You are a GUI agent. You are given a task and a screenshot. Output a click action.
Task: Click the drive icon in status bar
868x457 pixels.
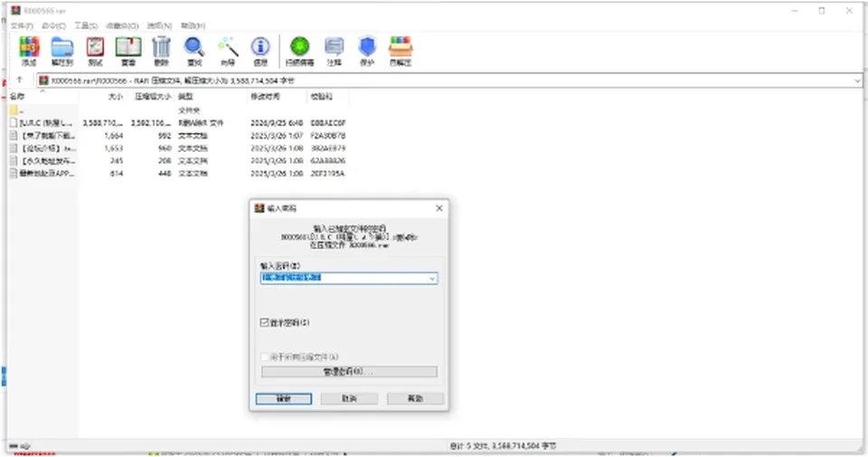tap(14, 446)
